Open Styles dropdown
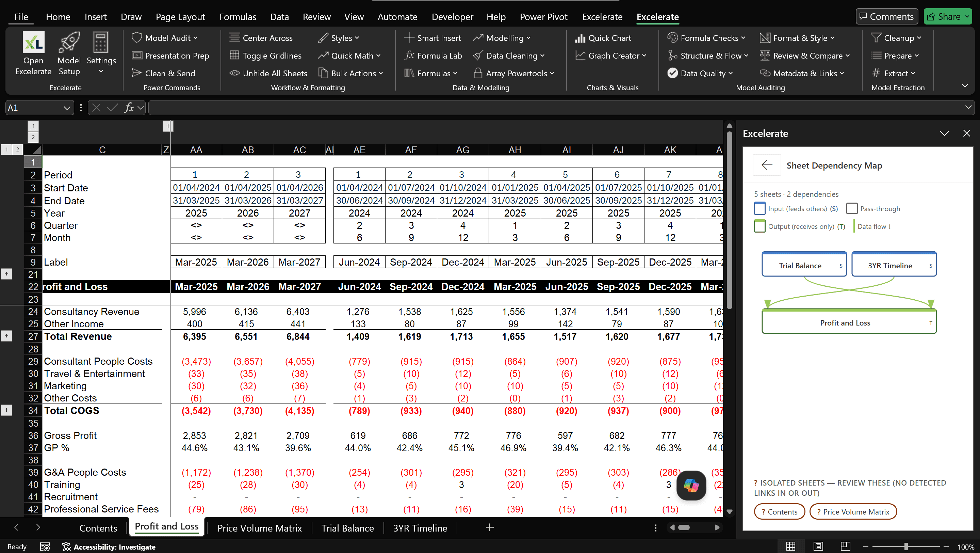 point(339,38)
